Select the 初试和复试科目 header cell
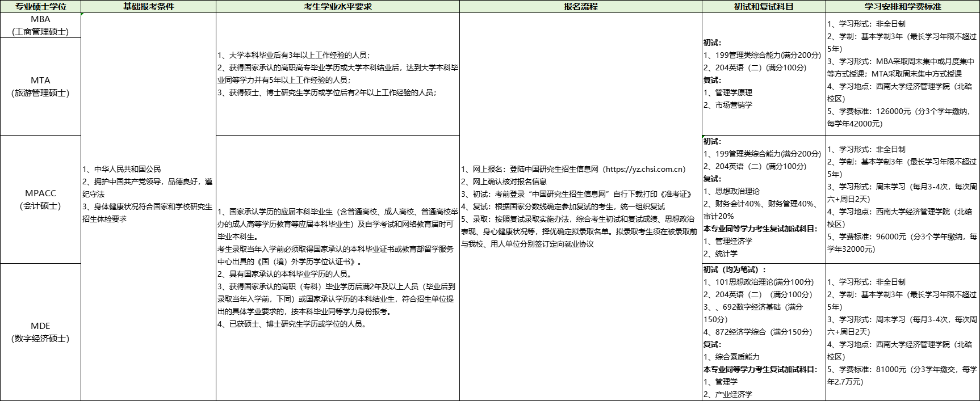Viewport: 980px width, 401px height. coord(763,7)
